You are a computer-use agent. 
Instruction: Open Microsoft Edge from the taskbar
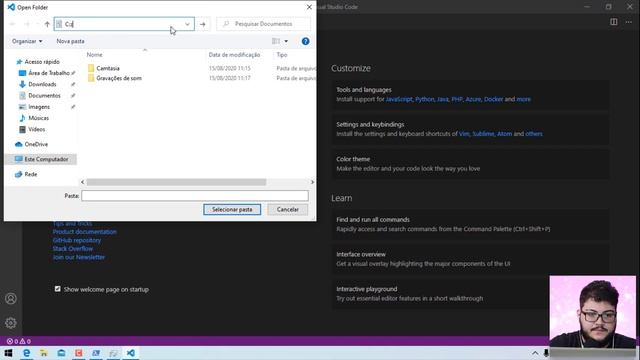27,353
